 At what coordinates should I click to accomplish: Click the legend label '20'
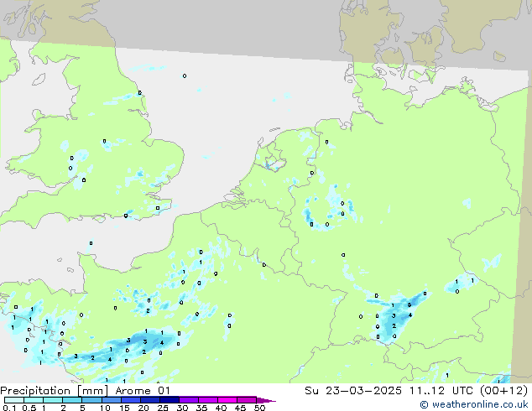coord(143,408)
